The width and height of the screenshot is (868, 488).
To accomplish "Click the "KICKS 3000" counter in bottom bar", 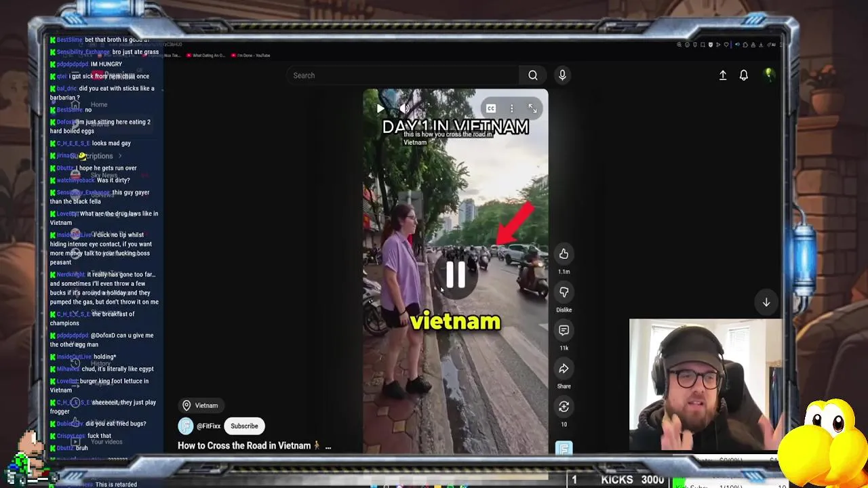I will (x=632, y=480).
